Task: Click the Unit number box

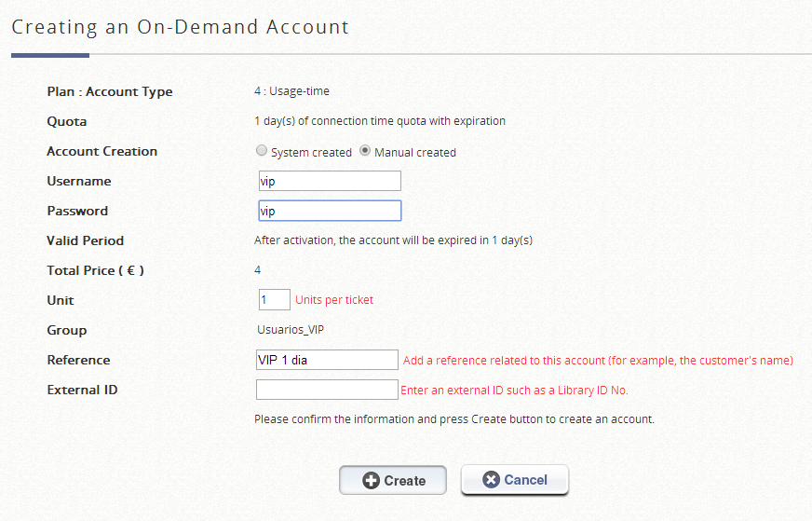Action: (x=274, y=300)
